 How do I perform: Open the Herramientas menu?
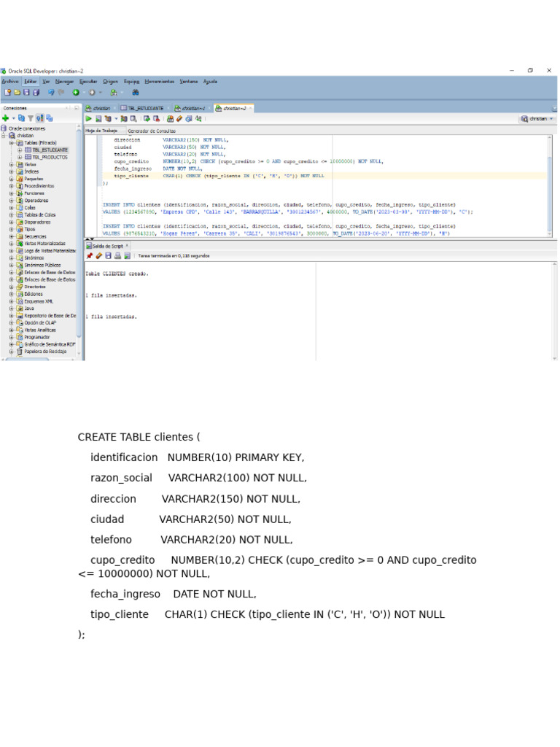pos(160,82)
